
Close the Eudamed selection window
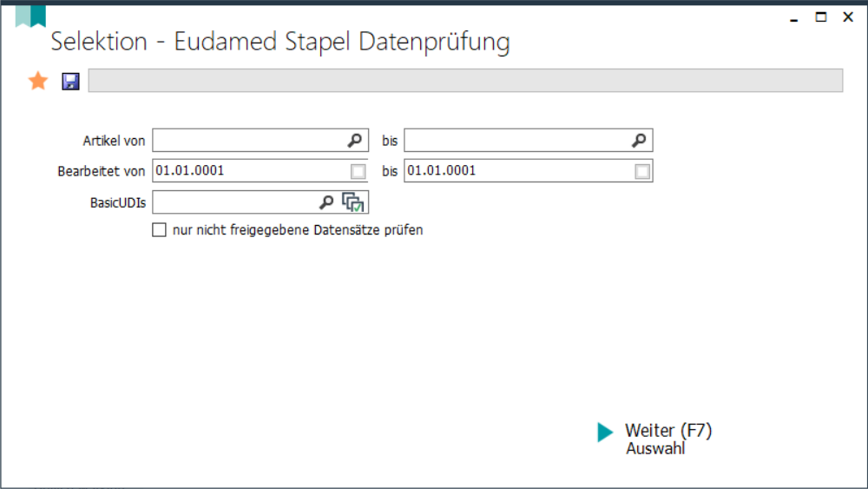[848, 17]
